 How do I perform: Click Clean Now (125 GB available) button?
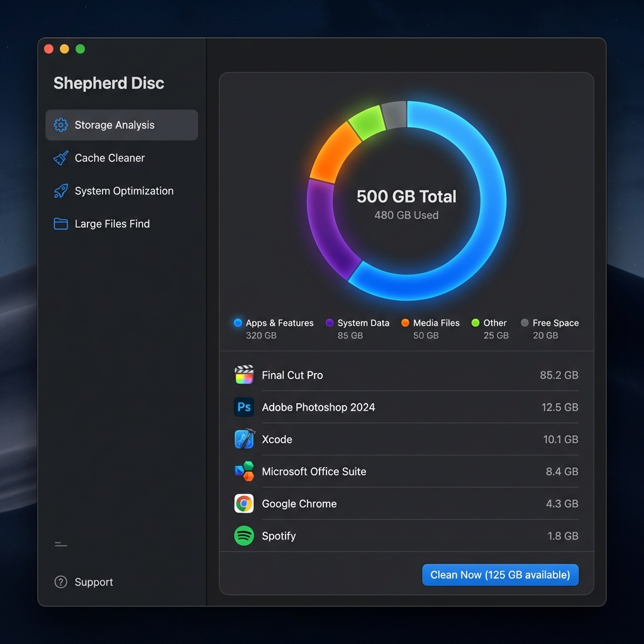click(500, 575)
